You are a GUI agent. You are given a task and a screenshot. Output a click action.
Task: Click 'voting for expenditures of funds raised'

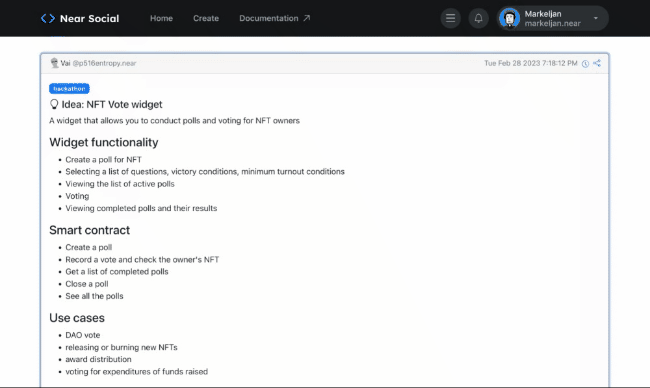pyautogui.click(x=136, y=372)
